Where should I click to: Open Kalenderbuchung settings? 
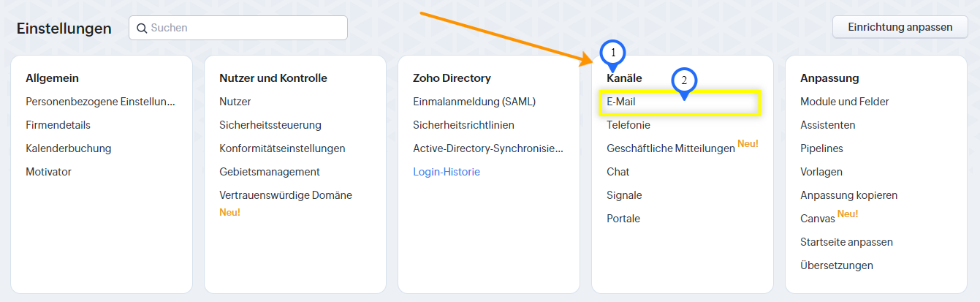click(x=69, y=148)
